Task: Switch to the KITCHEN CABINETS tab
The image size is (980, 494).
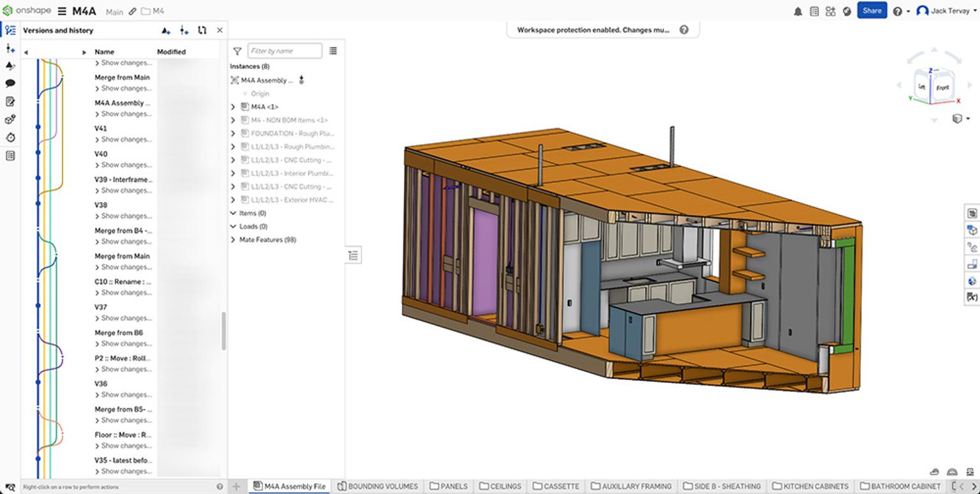Action: 810,486
